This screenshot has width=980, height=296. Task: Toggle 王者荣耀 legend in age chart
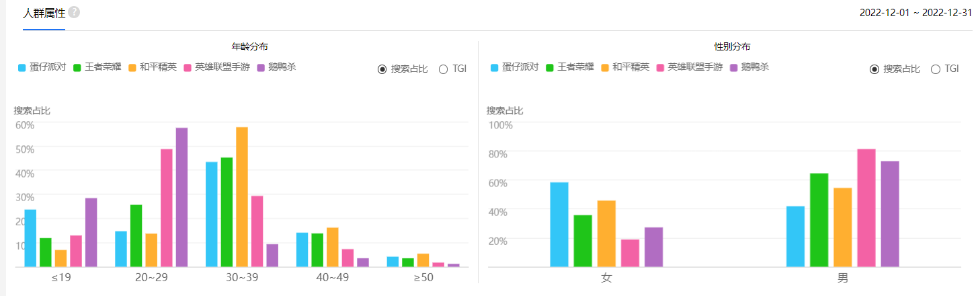[x=97, y=67]
